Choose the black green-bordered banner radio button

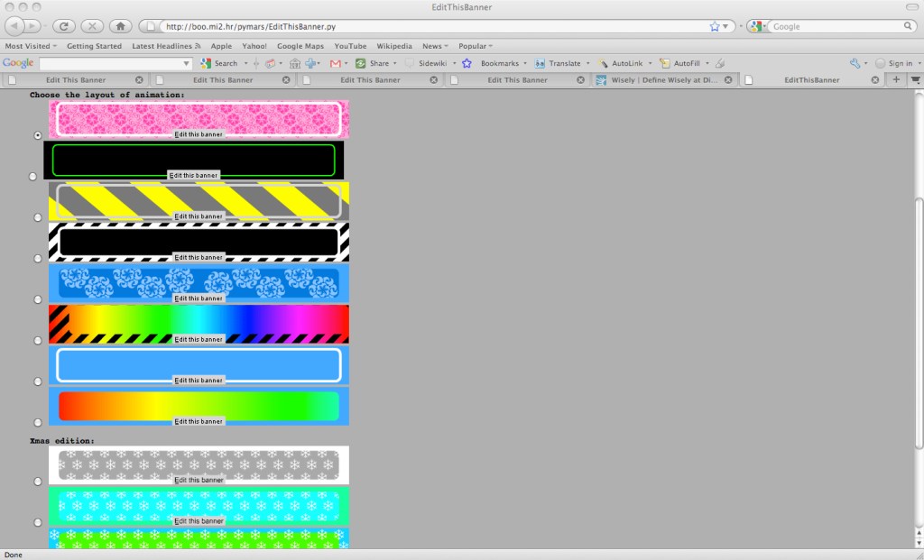click(x=33, y=176)
